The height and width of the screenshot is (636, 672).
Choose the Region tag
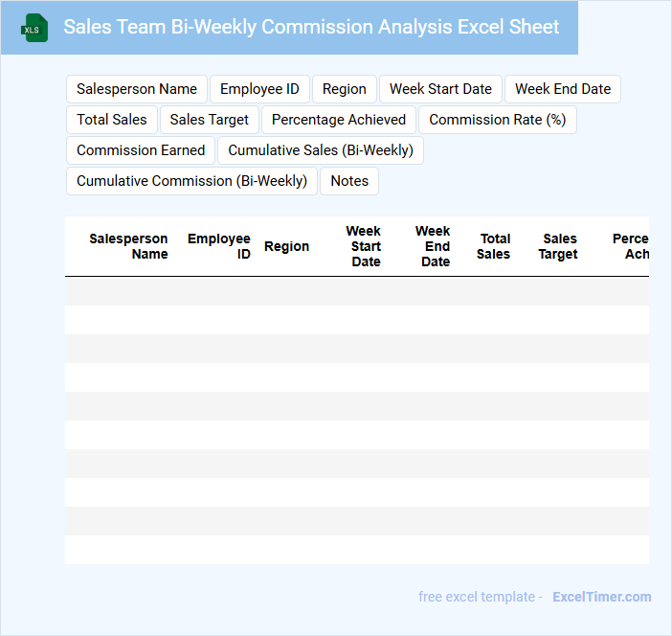(344, 89)
